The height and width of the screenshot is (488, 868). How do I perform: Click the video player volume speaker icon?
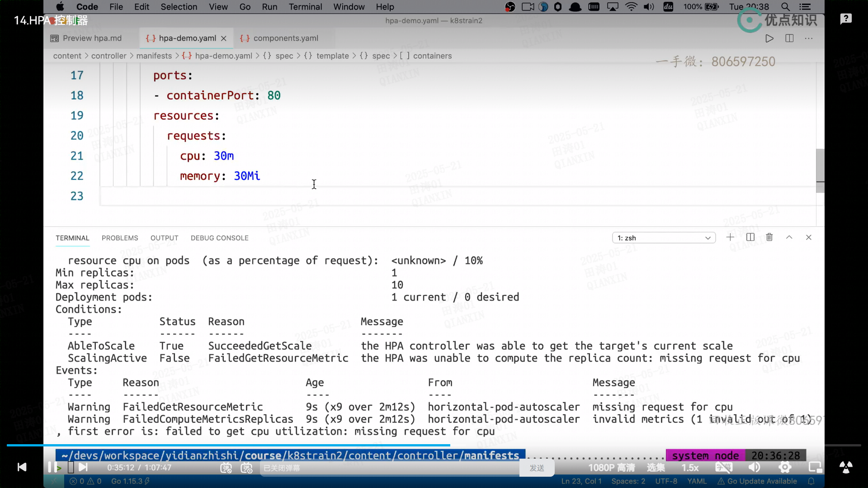click(754, 468)
